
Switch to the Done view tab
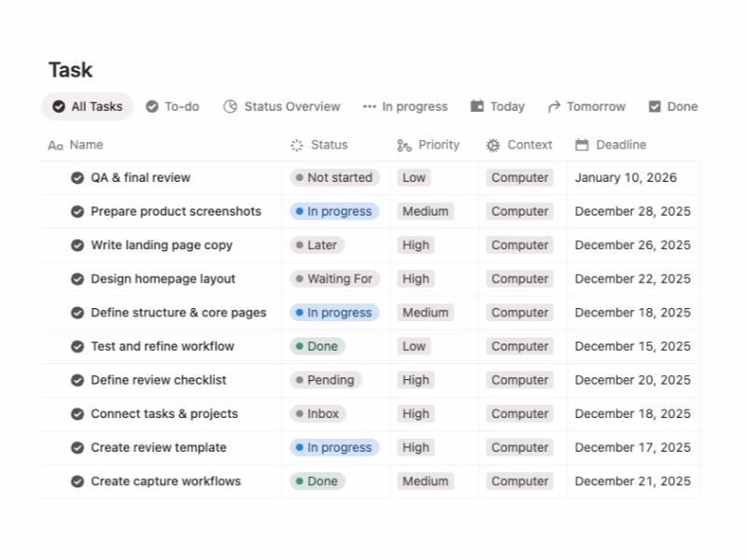tap(673, 106)
